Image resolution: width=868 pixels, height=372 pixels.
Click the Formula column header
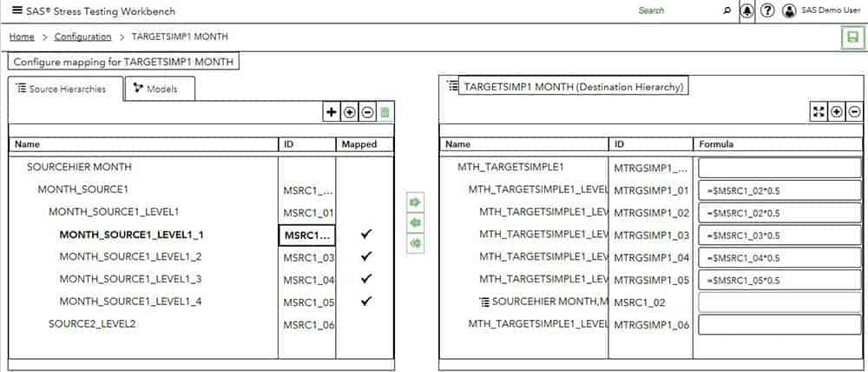click(778, 144)
